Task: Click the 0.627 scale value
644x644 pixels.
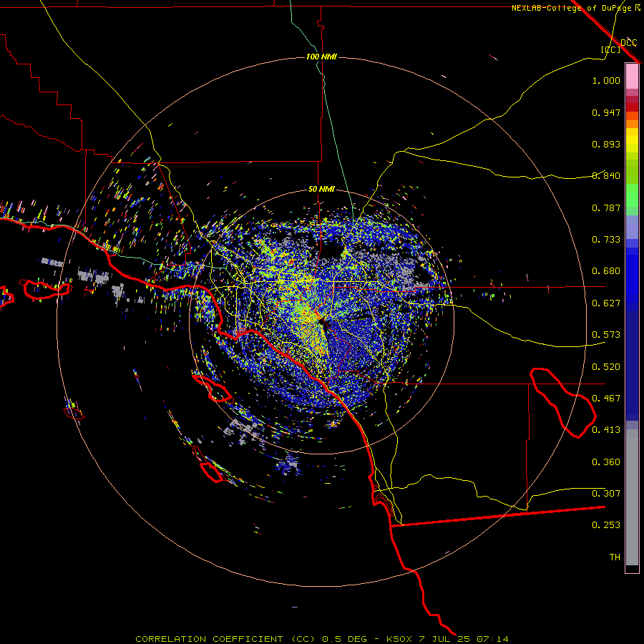Action: (x=606, y=303)
